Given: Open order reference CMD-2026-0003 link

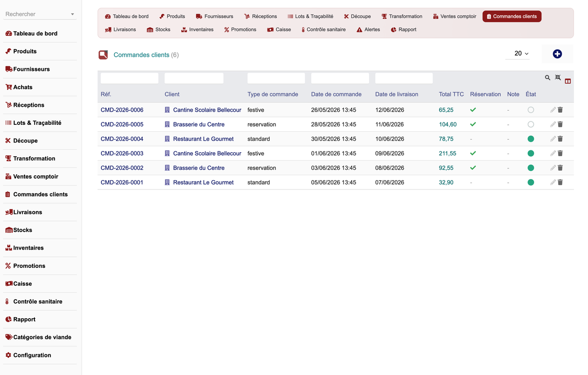Looking at the screenshot, I should pos(122,153).
